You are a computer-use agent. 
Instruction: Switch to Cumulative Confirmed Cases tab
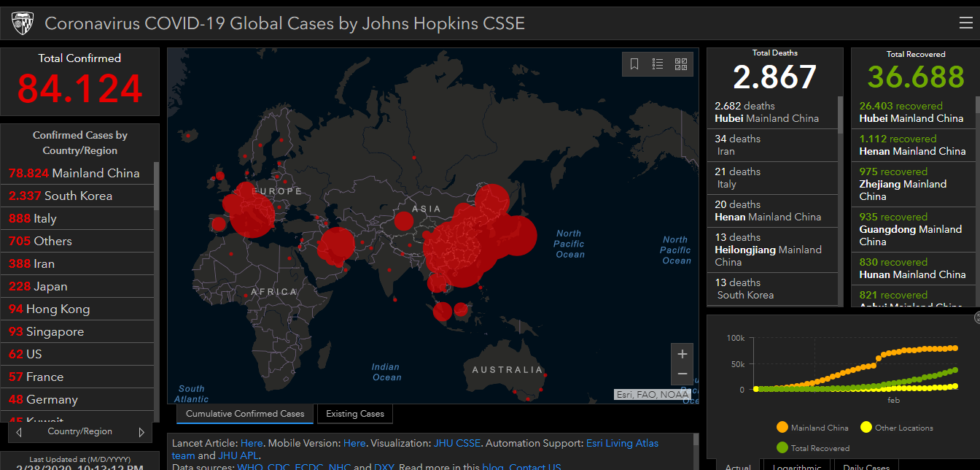[245, 414]
